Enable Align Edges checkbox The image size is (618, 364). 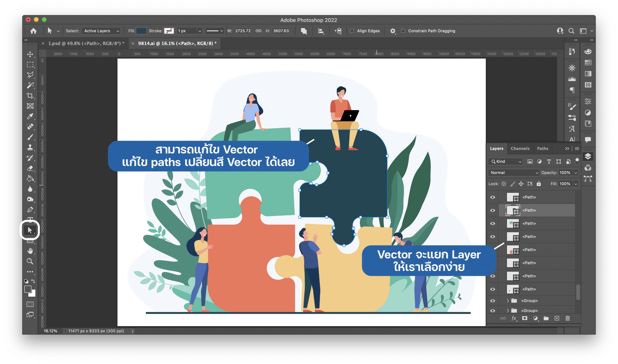[352, 31]
